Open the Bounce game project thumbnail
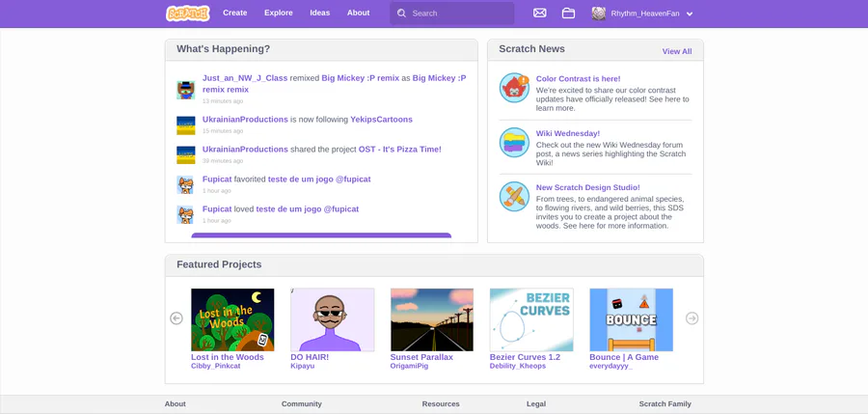Screen dimensions: 868x414 click(631, 319)
